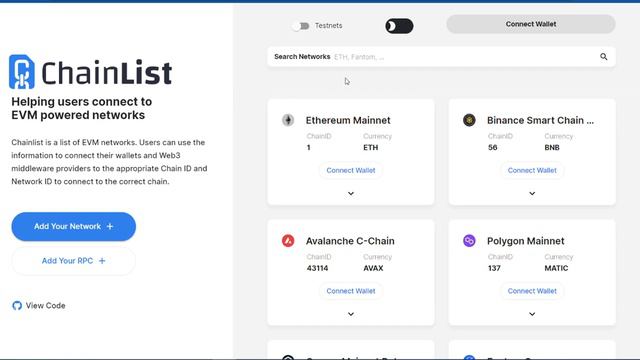Click the ChainID value 137
This screenshot has width=640, height=360.
[x=494, y=268]
